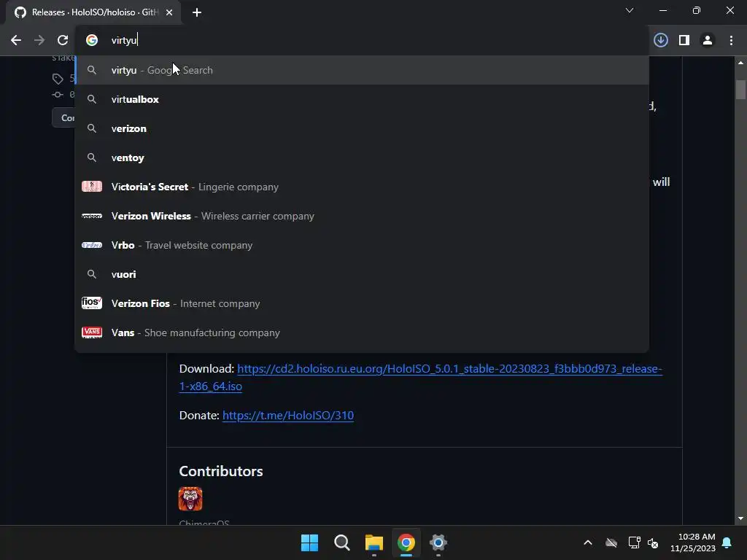Click the Verizon Fios logo thumbnail
The height and width of the screenshot is (560, 747).
point(92,303)
